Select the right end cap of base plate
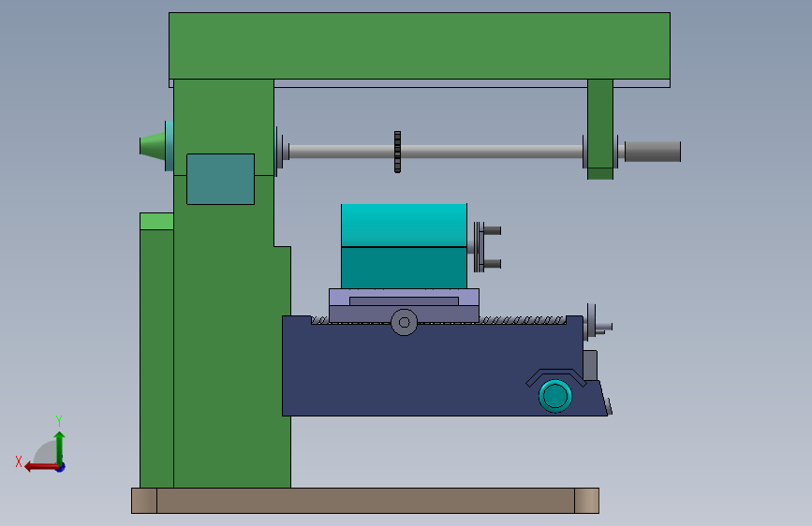The width and height of the screenshot is (812, 526). [586, 501]
